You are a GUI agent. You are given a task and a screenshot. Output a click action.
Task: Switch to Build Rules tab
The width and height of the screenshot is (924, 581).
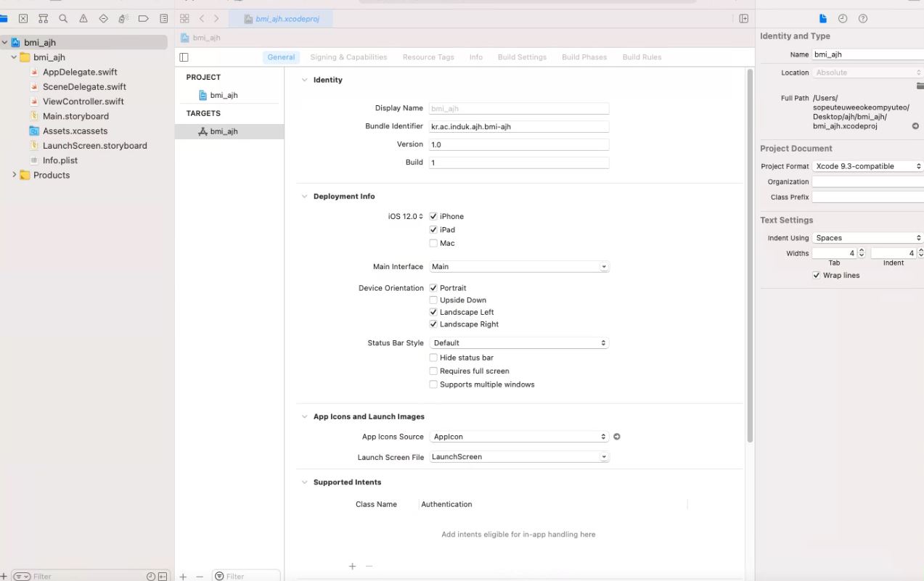point(642,57)
